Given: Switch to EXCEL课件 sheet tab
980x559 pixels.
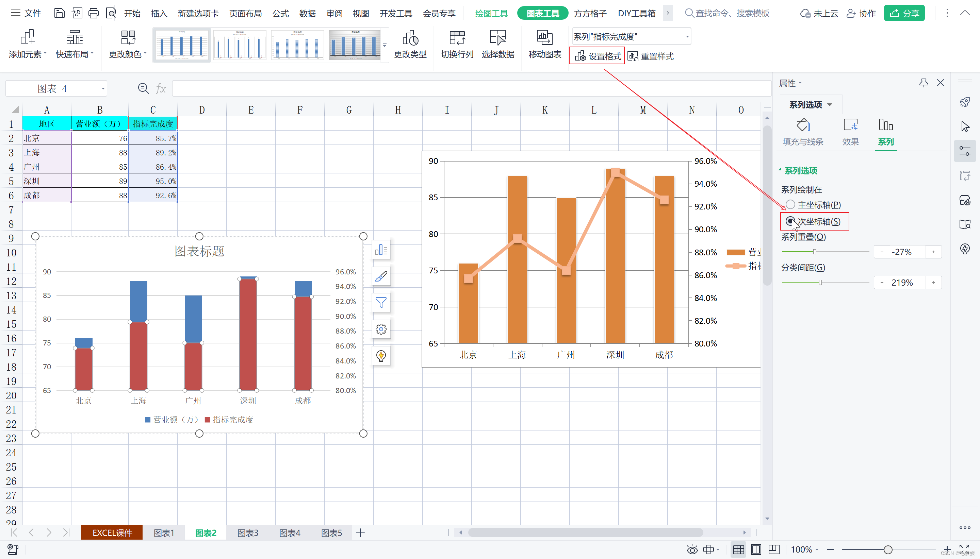Looking at the screenshot, I should 112,532.
